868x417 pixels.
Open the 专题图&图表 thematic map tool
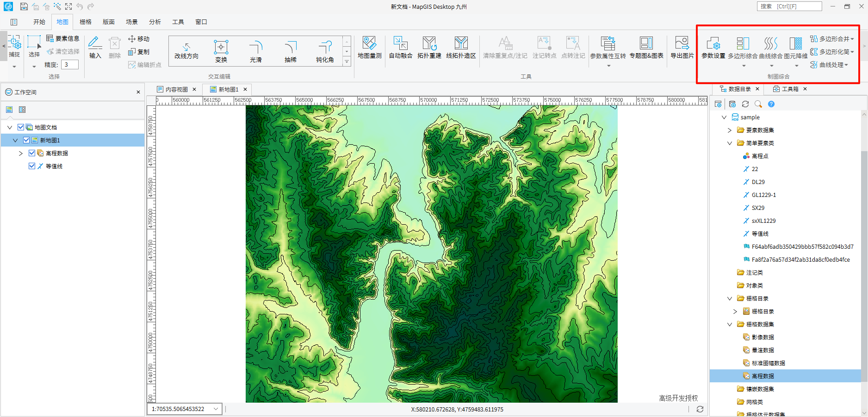point(646,44)
